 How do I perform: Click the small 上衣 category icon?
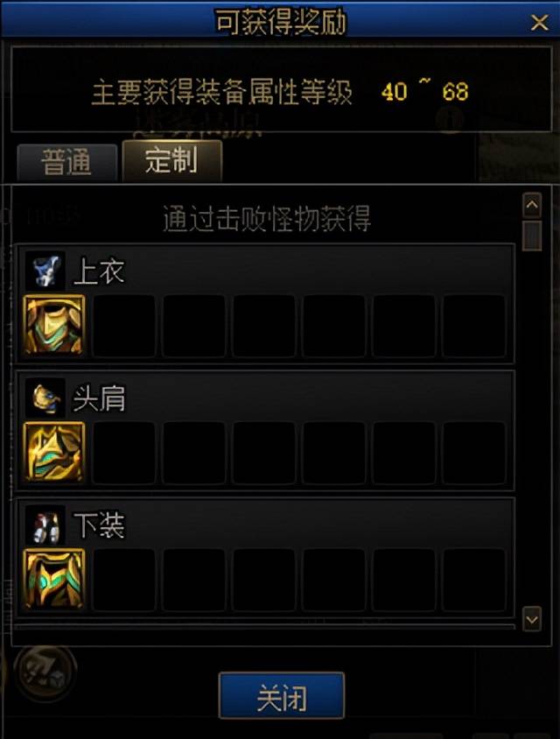[45, 271]
